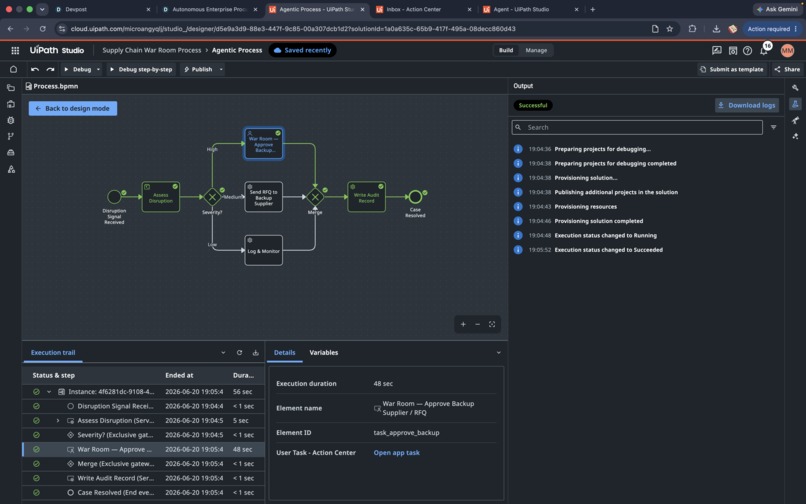The image size is (806, 504).
Task: Click the Share button
Action: (x=787, y=69)
